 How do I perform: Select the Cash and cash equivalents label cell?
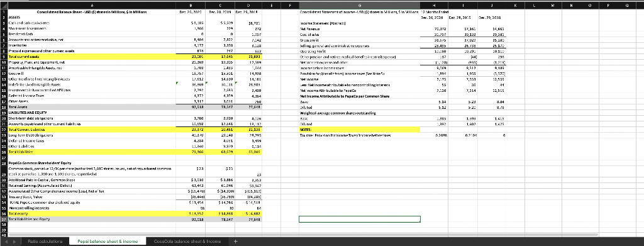click(x=92, y=24)
